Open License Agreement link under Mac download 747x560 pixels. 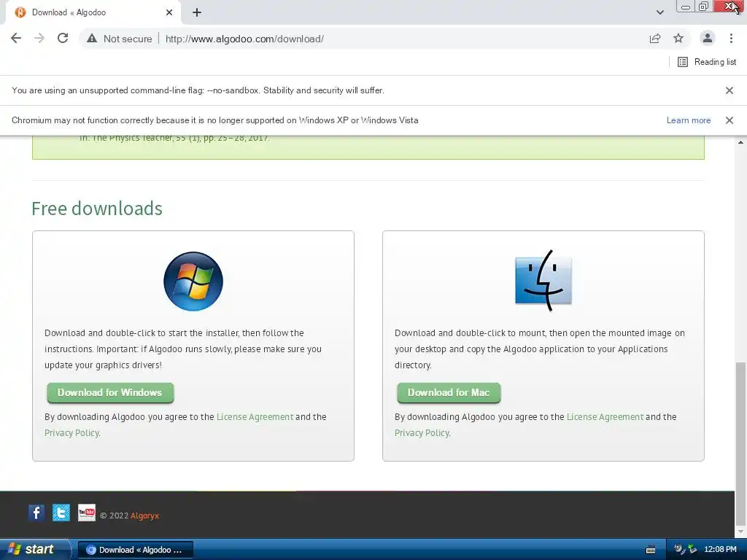(x=605, y=416)
